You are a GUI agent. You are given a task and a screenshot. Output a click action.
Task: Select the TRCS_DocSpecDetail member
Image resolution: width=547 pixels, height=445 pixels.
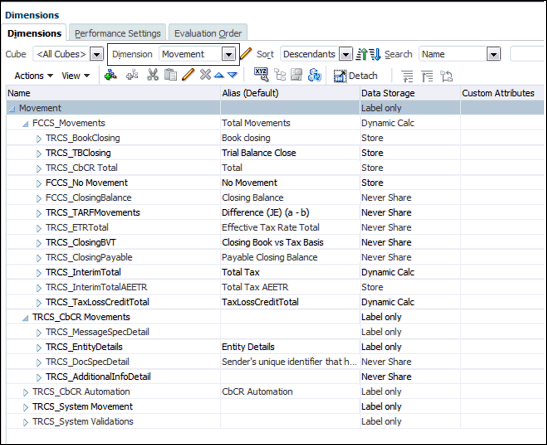tap(87, 362)
